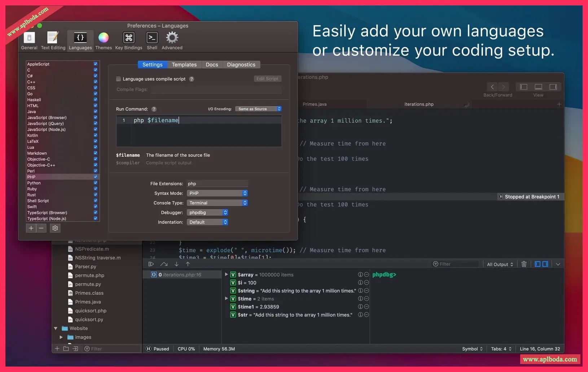This screenshot has height=372, width=588.
Task: Open quicksort.php in the file list
Action: click(x=91, y=311)
